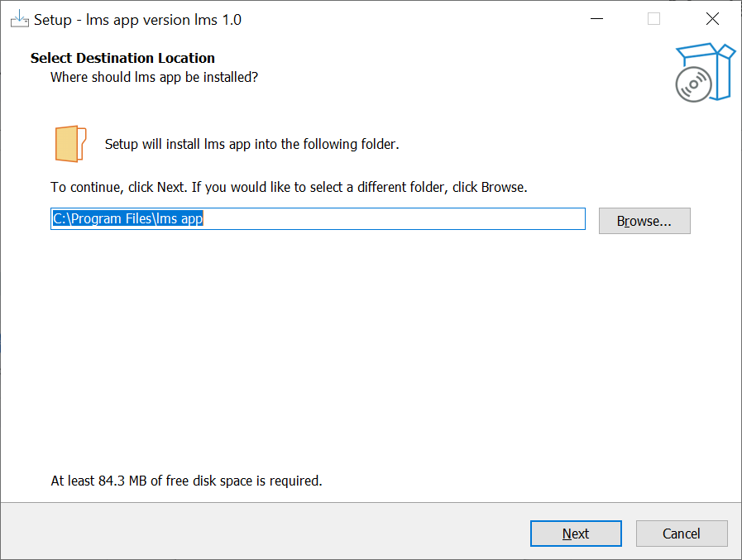Click the 'Select Destination Location' heading
Viewport: 742px width, 560px height.
tap(122, 58)
